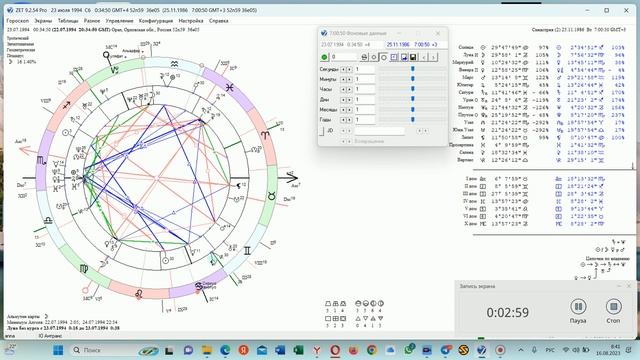Open Opera browser from the taskbar
640x360 pixels.
(x=335, y=350)
